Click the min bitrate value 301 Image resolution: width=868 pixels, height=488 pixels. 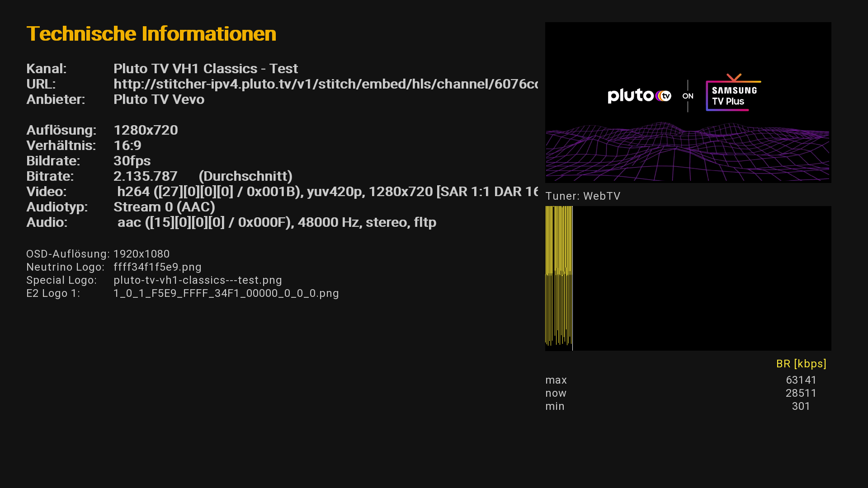pos(801,406)
